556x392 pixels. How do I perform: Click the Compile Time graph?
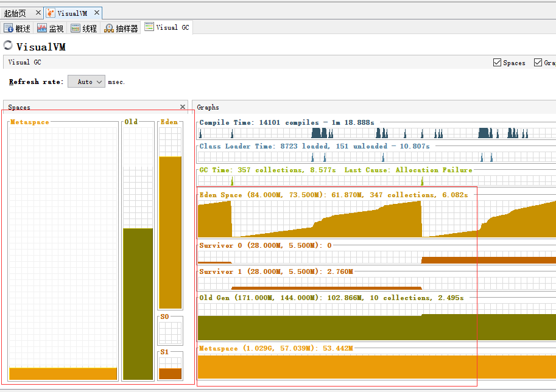[376, 133]
